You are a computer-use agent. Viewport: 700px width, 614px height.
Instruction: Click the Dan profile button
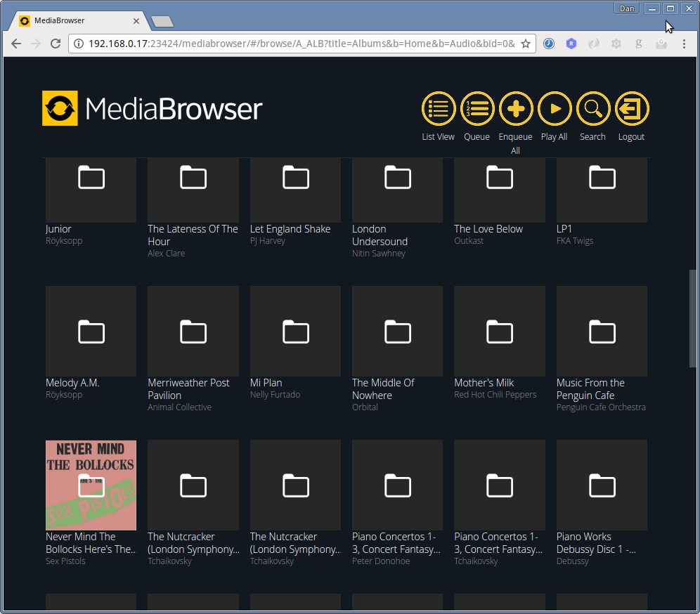tap(627, 8)
